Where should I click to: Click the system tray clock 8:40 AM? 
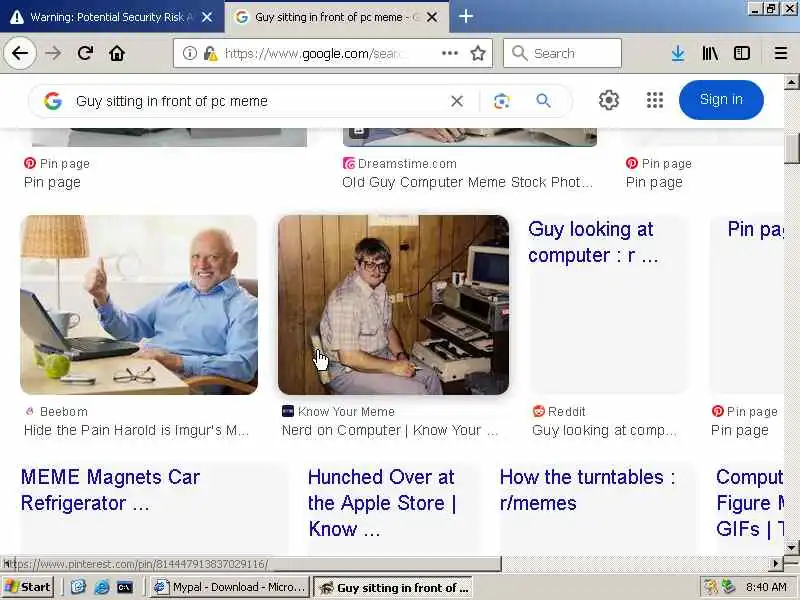[x=766, y=587]
